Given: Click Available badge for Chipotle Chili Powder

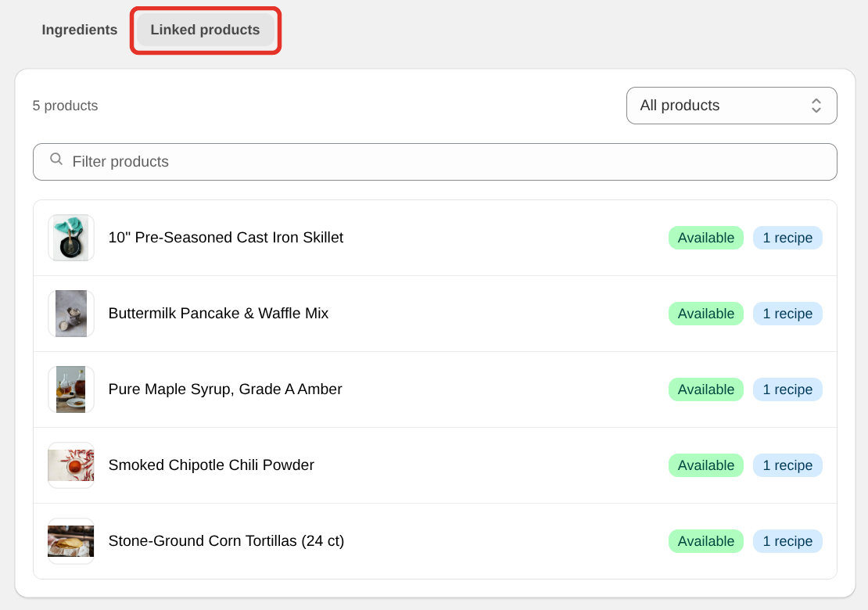Looking at the screenshot, I should pos(706,465).
